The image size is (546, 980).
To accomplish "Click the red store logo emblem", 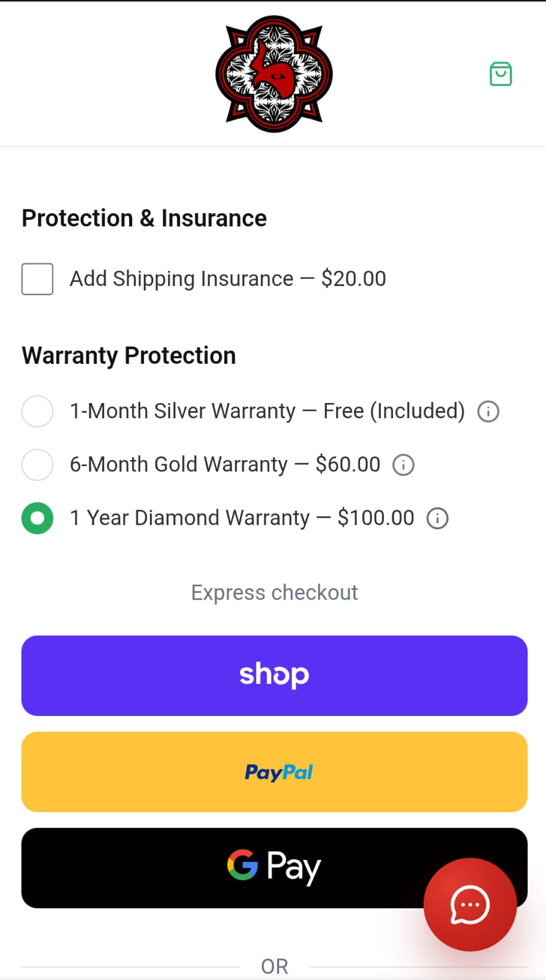I will (x=274, y=74).
